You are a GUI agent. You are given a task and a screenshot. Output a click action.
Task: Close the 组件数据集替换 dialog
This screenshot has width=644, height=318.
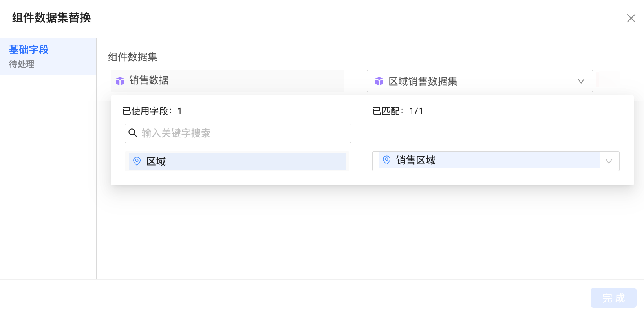(x=631, y=18)
